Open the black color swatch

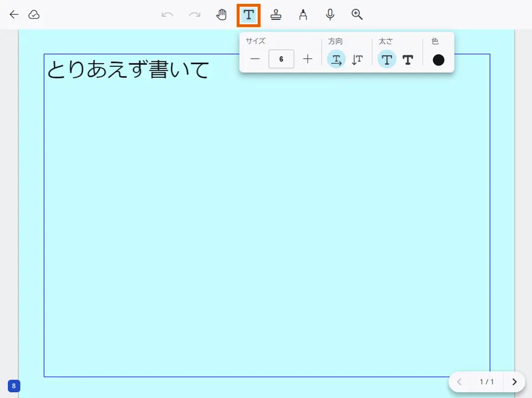[x=438, y=59]
